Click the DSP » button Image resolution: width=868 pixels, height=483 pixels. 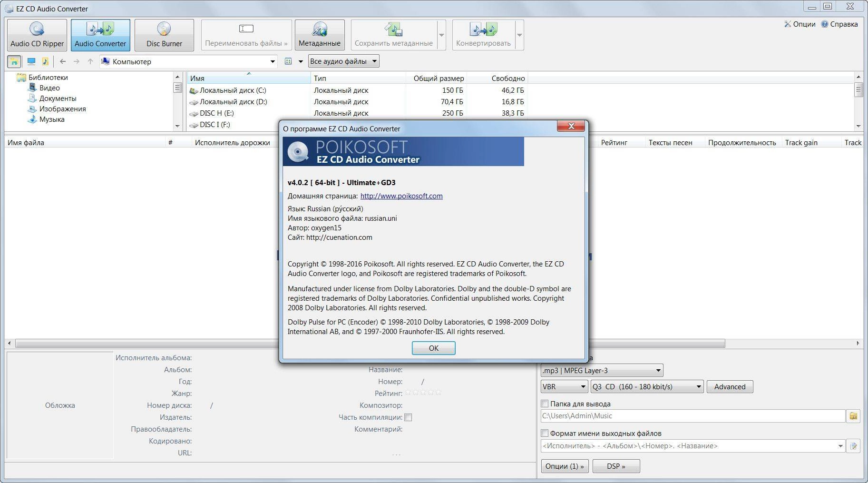click(x=616, y=466)
